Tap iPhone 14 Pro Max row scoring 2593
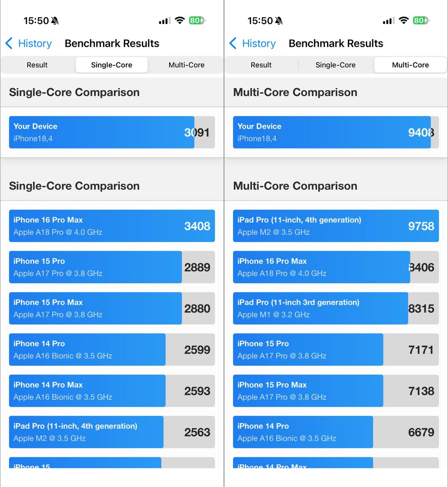 tap(112, 391)
